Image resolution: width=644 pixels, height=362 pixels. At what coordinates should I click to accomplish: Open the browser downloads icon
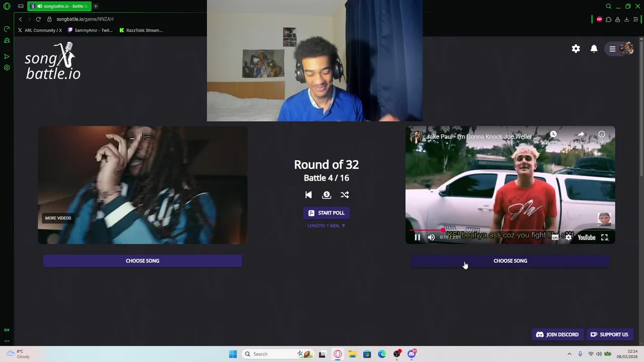tap(626, 20)
